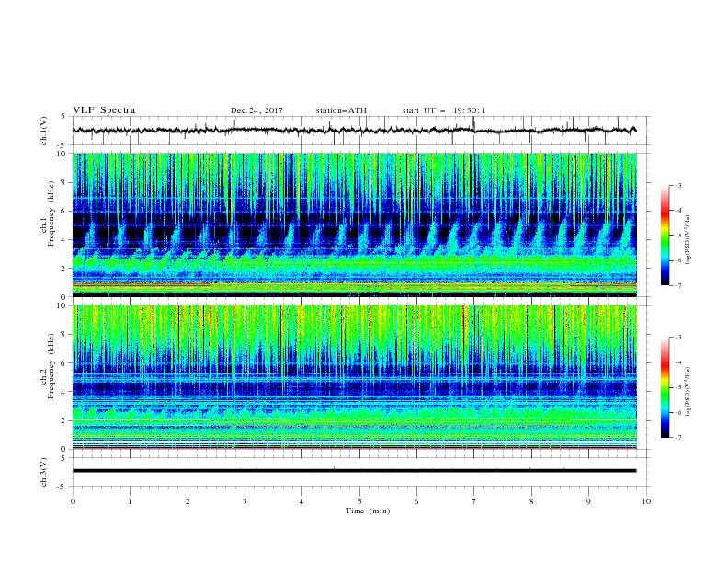
Task: Click the ch.2 'Frequency (kHz)' axis label
Action: 51,367
